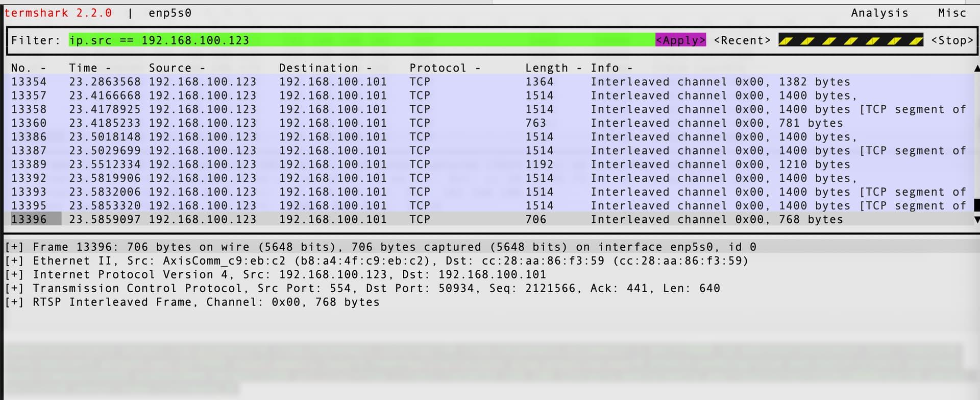The width and height of the screenshot is (980, 400).
Task: Expand the Transmission Control Protocol section
Action: coord(14,289)
